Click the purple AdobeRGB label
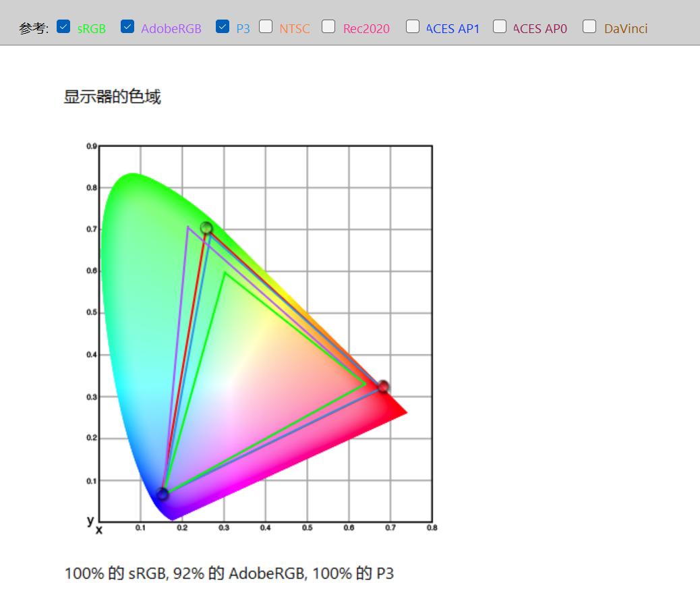The width and height of the screenshot is (700, 595). click(x=171, y=28)
